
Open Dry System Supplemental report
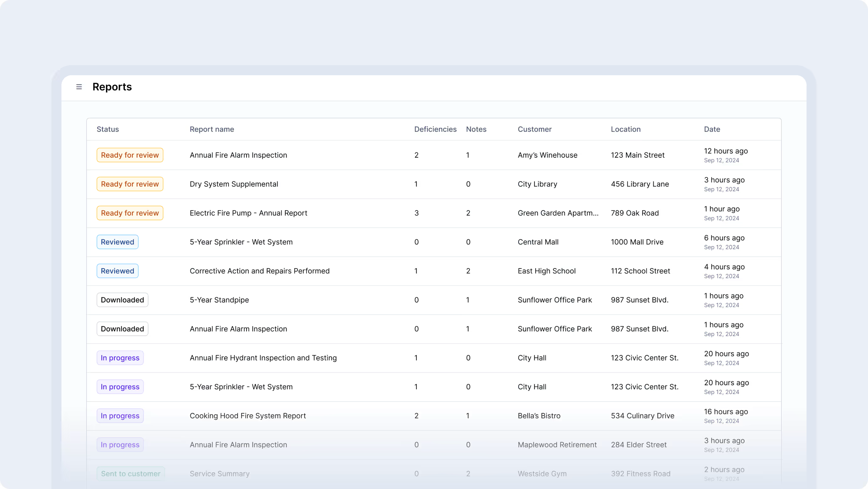(234, 184)
